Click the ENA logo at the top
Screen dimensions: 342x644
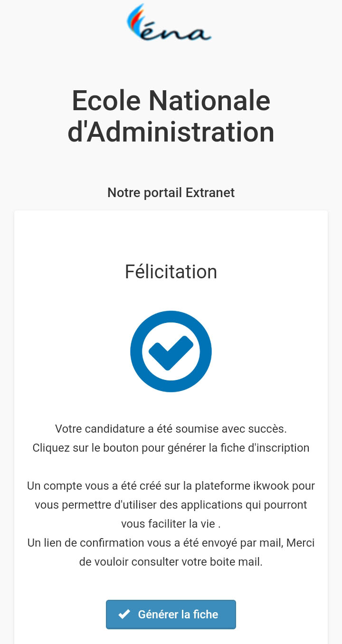click(x=169, y=23)
